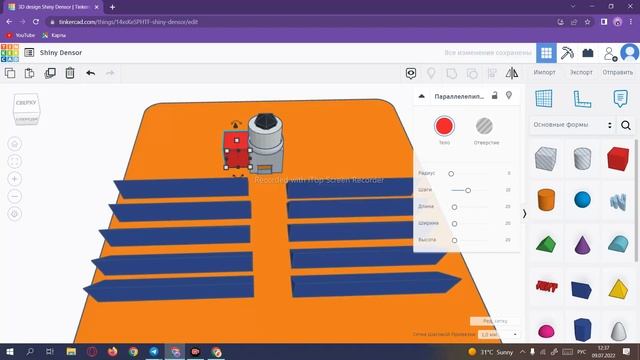Set shape as Solid (red circle)

444,126
